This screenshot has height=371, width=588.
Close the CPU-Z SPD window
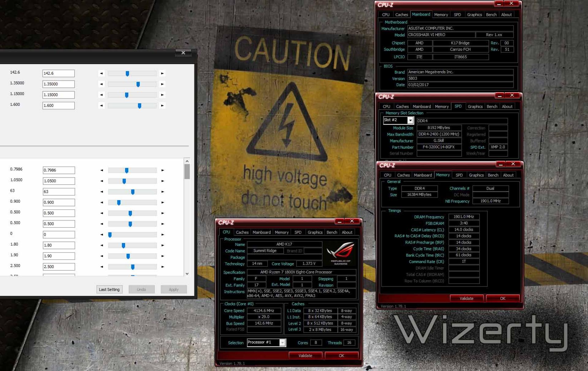click(x=512, y=95)
